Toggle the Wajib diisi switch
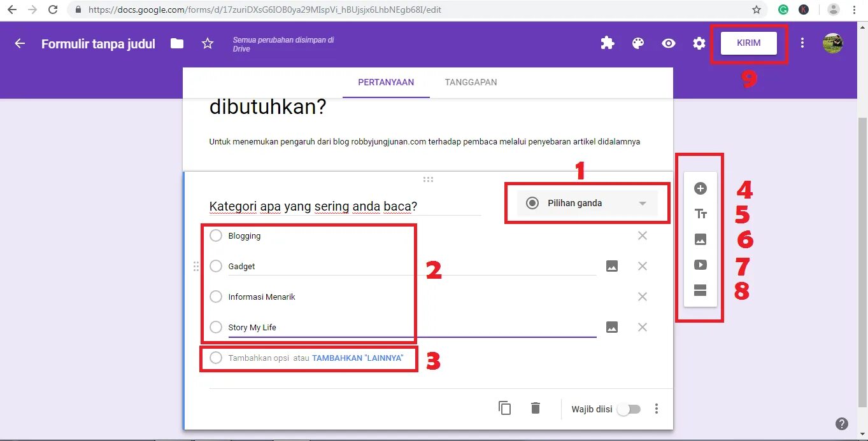Screen dimensions: 868x441 628,409
